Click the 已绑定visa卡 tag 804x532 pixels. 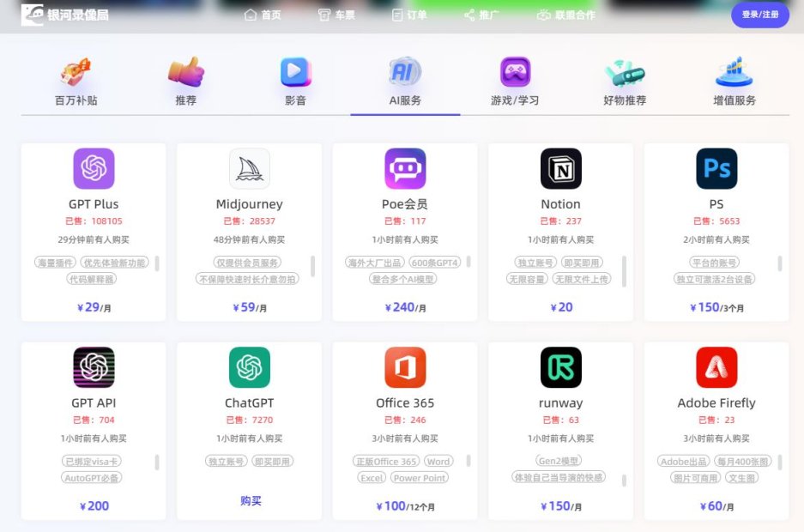click(91, 462)
